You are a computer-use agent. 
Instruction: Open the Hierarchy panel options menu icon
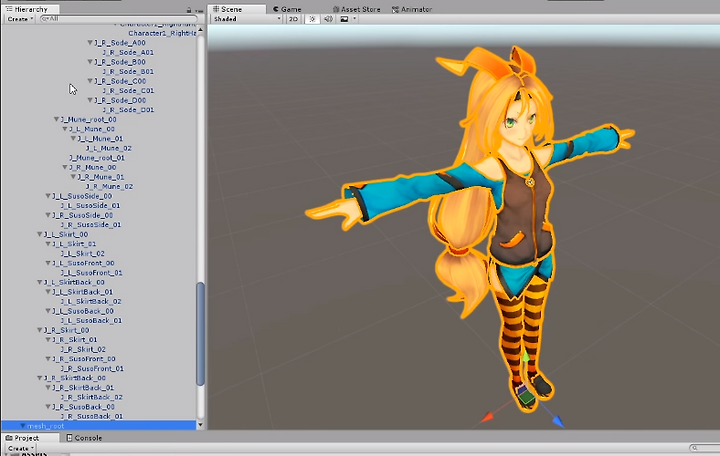[199, 10]
